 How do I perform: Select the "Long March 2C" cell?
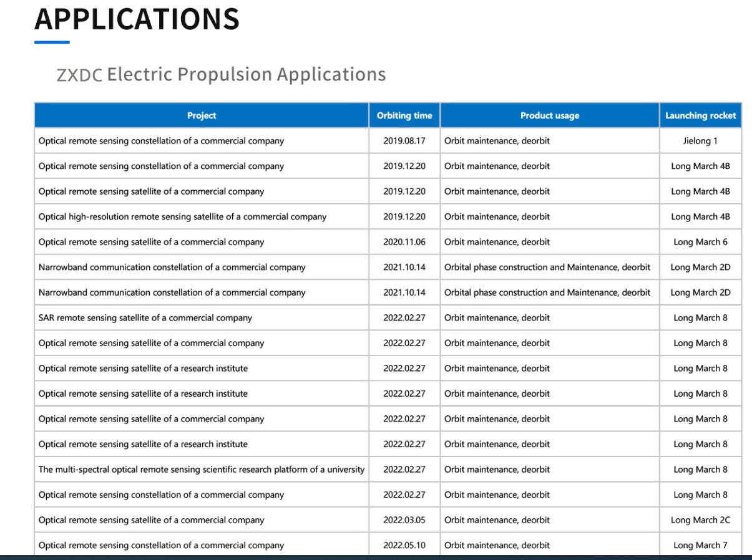(x=700, y=520)
